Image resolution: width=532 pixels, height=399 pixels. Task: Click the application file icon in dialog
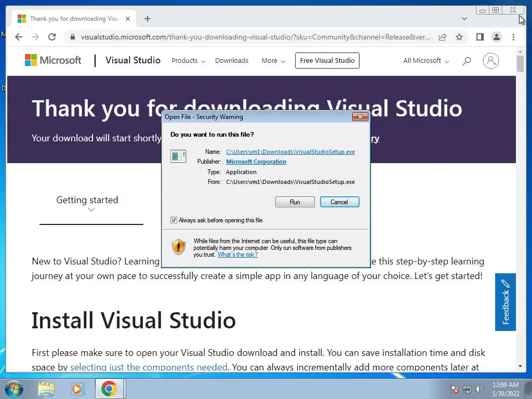[178, 156]
